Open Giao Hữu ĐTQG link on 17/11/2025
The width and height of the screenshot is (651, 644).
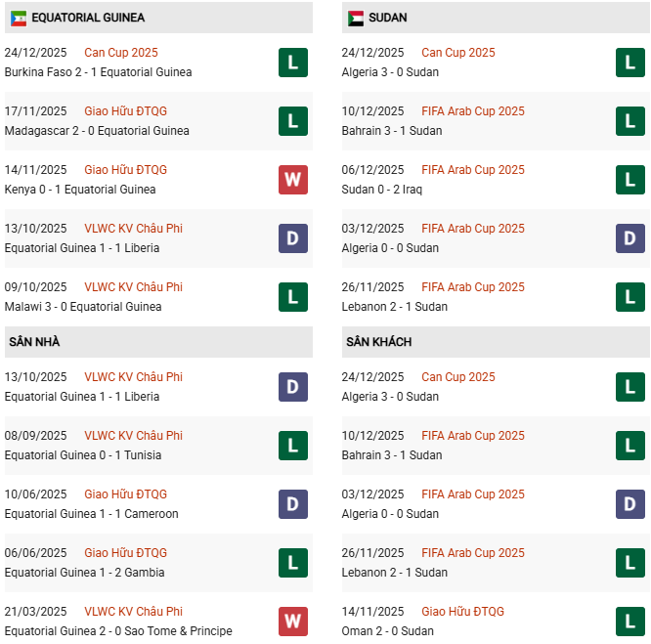126,111
